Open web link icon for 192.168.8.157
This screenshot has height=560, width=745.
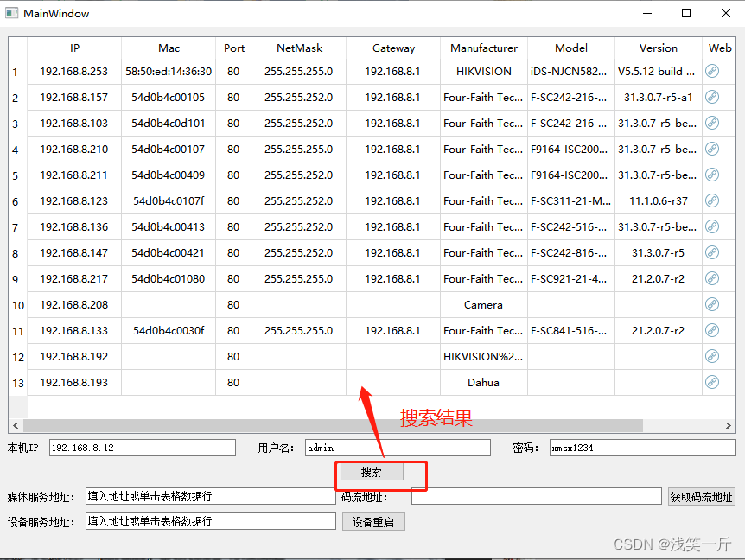[712, 98]
